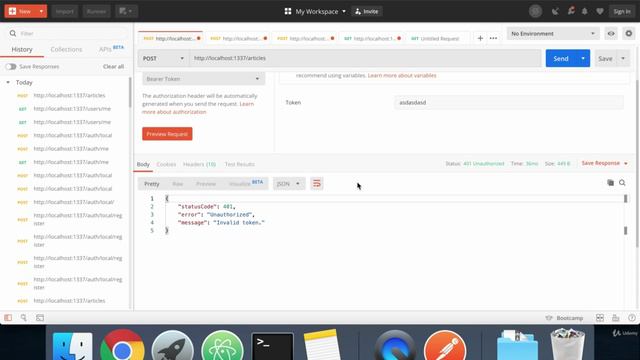Image resolution: width=640 pixels, height=360 pixels.
Task: Click the Bootcamp button in status bar
Action: pos(564,318)
